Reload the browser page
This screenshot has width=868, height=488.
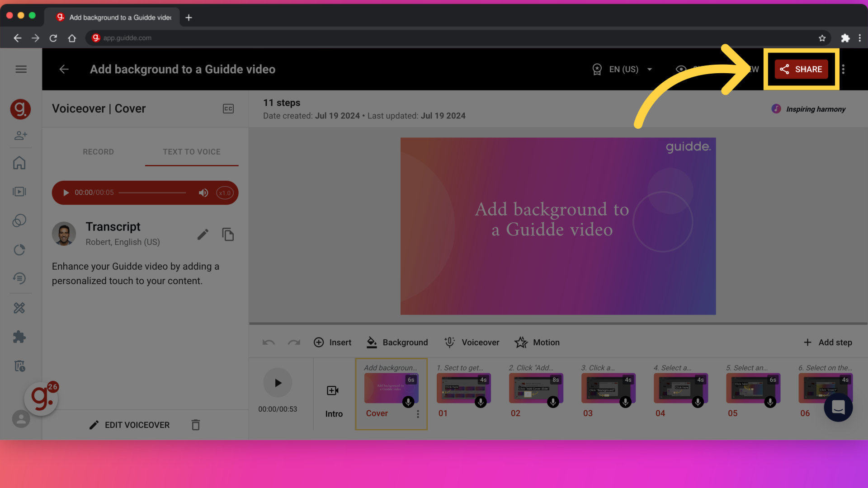coord(53,38)
